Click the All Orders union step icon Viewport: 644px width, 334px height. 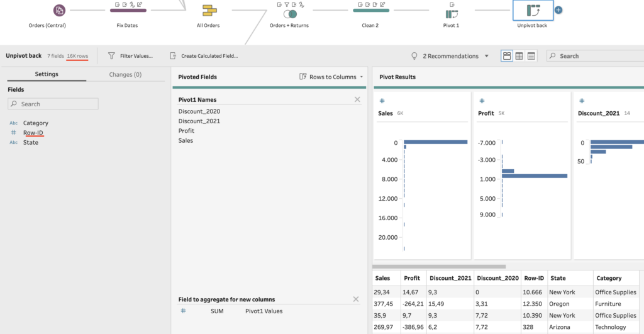(x=208, y=11)
